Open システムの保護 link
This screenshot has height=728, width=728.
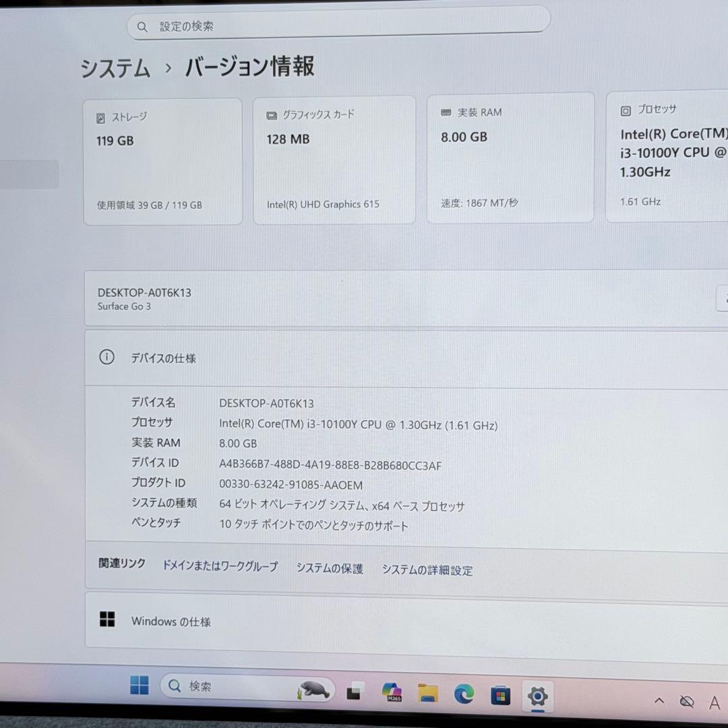pos(330,568)
